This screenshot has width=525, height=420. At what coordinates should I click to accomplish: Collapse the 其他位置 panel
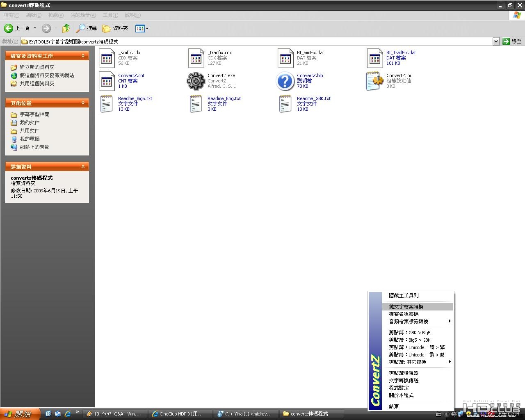pyautogui.click(x=83, y=103)
